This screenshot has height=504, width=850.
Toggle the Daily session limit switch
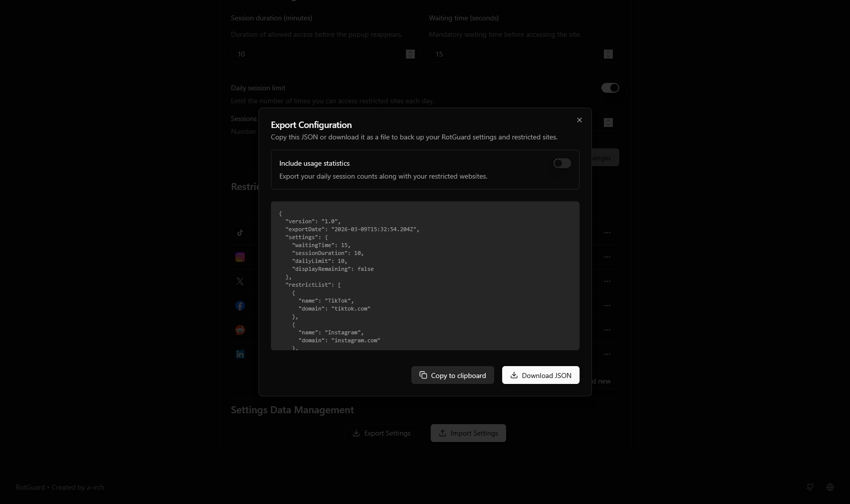point(610,88)
